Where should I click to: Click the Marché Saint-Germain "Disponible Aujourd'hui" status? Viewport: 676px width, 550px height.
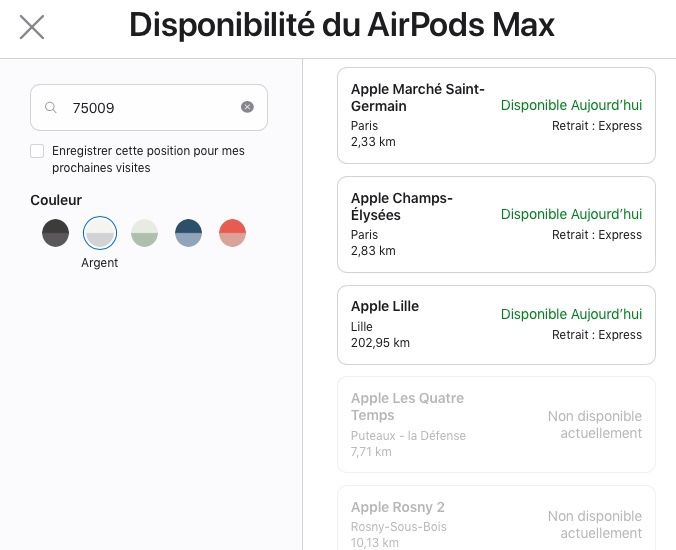click(x=571, y=105)
